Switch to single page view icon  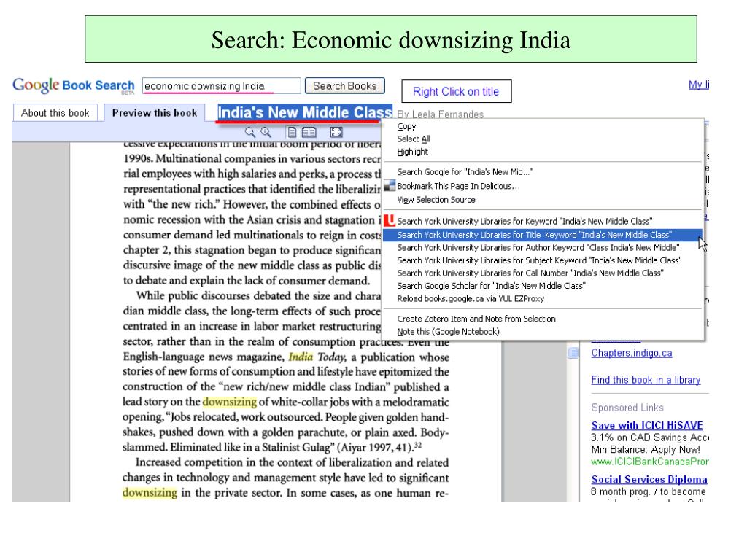tap(292, 133)
